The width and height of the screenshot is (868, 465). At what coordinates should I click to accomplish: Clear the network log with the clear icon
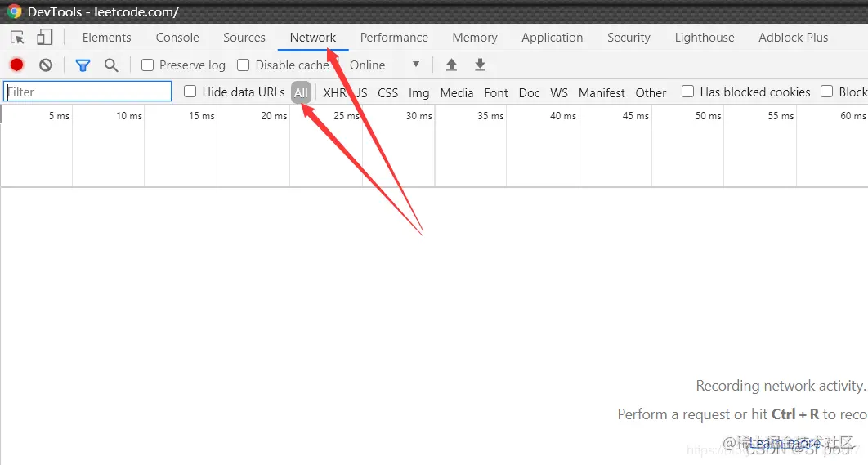coord(46,65)
